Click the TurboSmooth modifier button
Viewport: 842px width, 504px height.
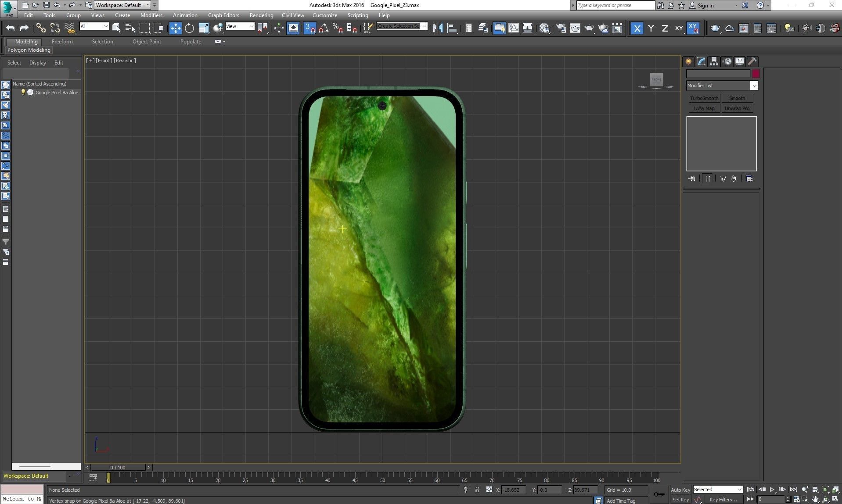click(x=704, y=98)
